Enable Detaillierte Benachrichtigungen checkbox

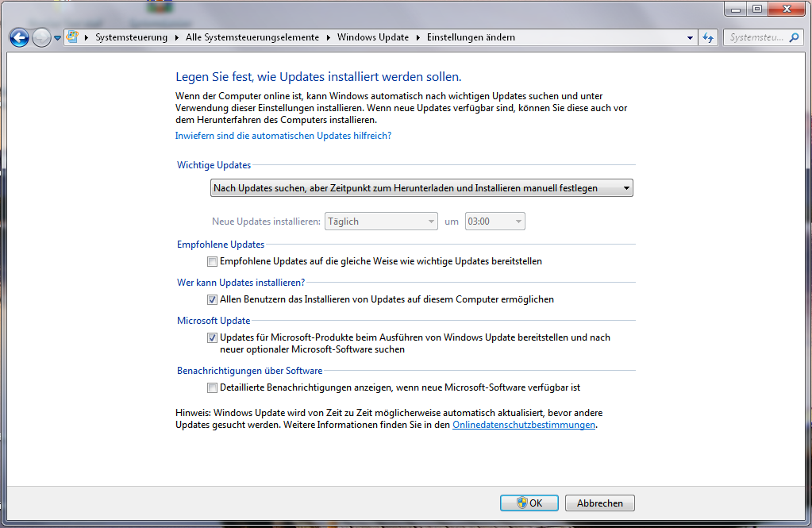[212, 387]
